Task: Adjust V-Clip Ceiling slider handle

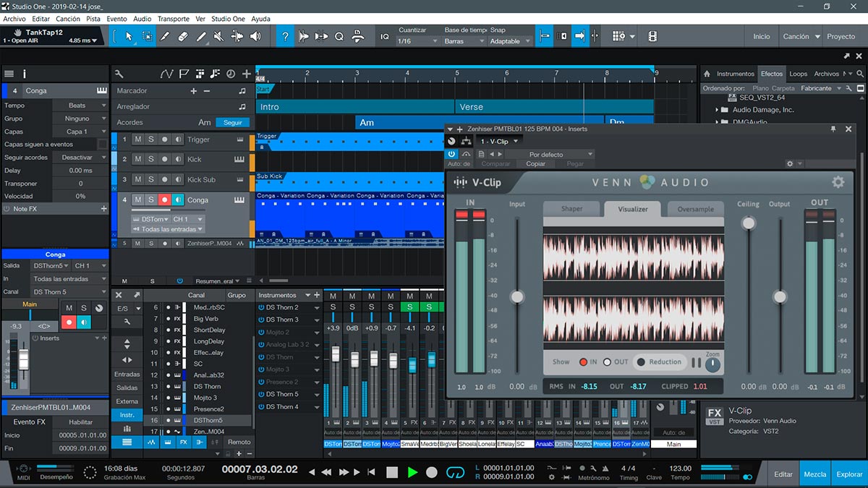Action: (x=749, y=223)
